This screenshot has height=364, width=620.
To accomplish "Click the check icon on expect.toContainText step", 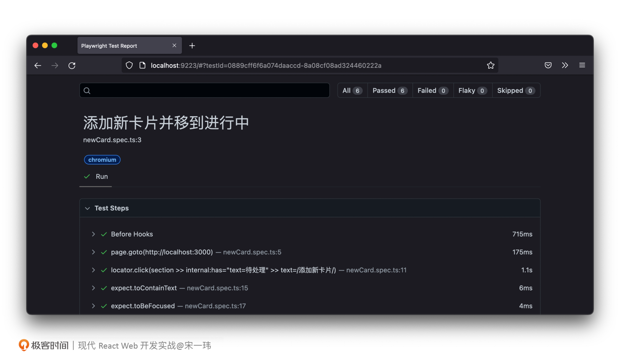I will (x=104, y=288).
